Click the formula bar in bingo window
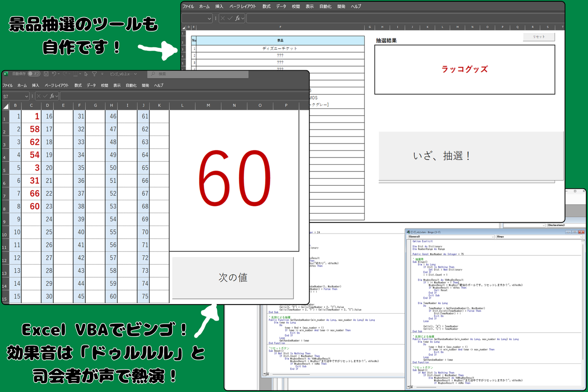 click(184, 96)
